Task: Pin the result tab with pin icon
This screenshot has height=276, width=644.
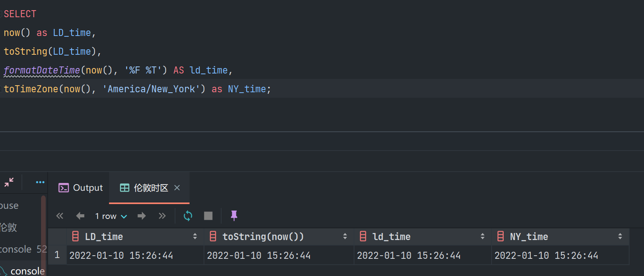Action: pyautogui.click(x=234, y=216)
